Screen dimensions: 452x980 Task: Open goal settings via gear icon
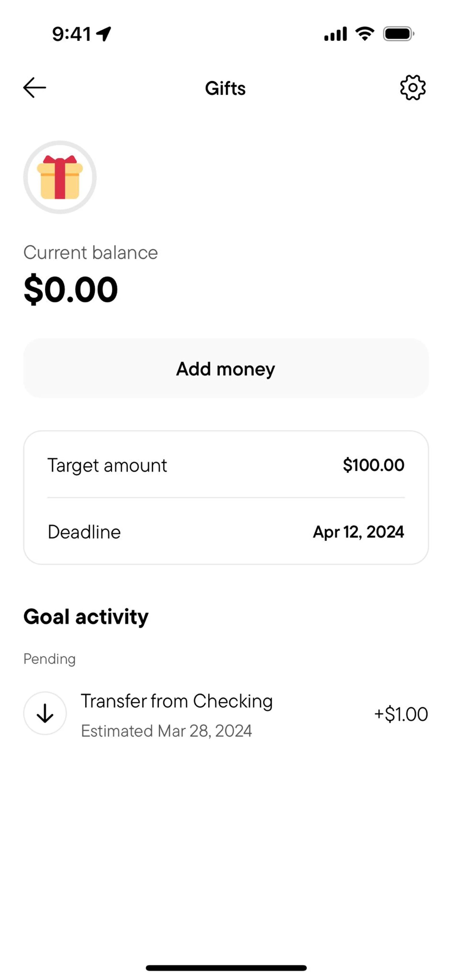(x=412, y=88)
